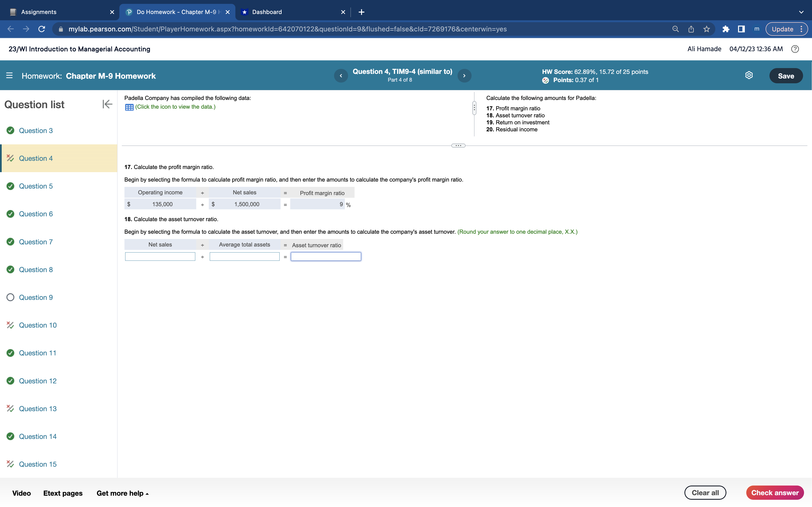Screen dimensions: 812x507
Task: Open the homework settings gear
Action: click(x=749, y=75)
